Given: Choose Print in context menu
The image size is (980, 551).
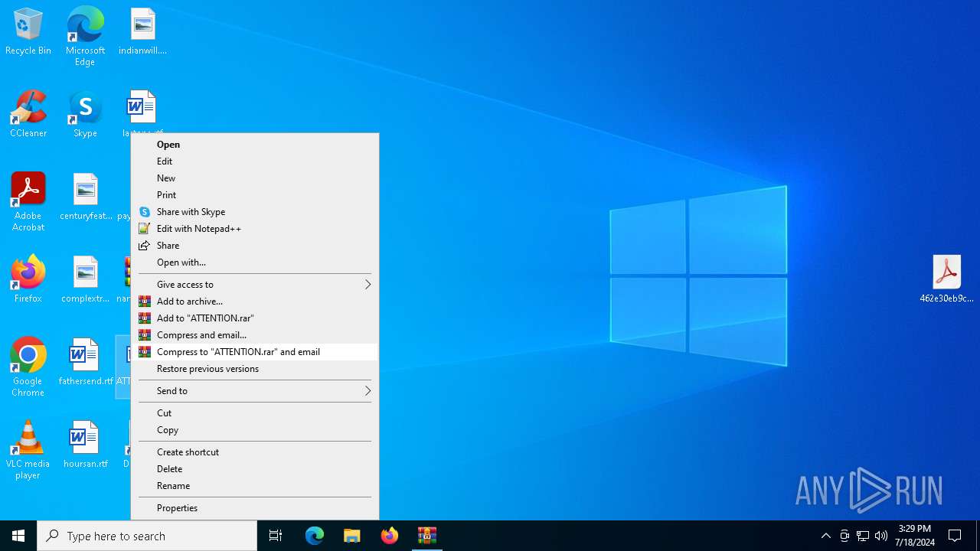Looking at the screenshot, I should (255, 195).
